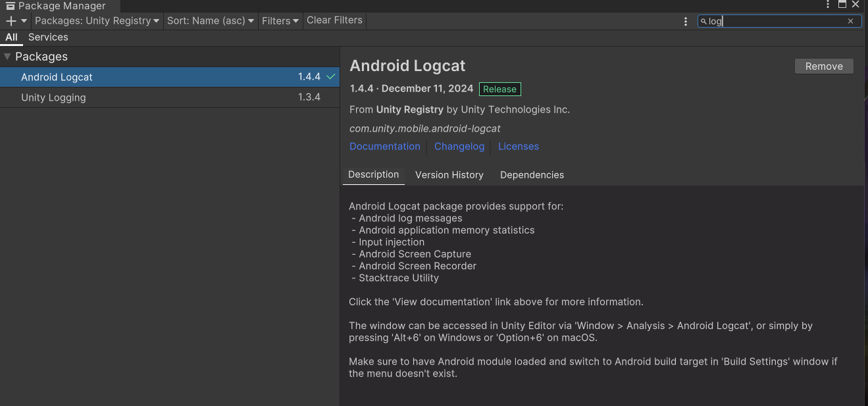Select the Android Logcat package row
Screen dimensions: 868x406
170,77
